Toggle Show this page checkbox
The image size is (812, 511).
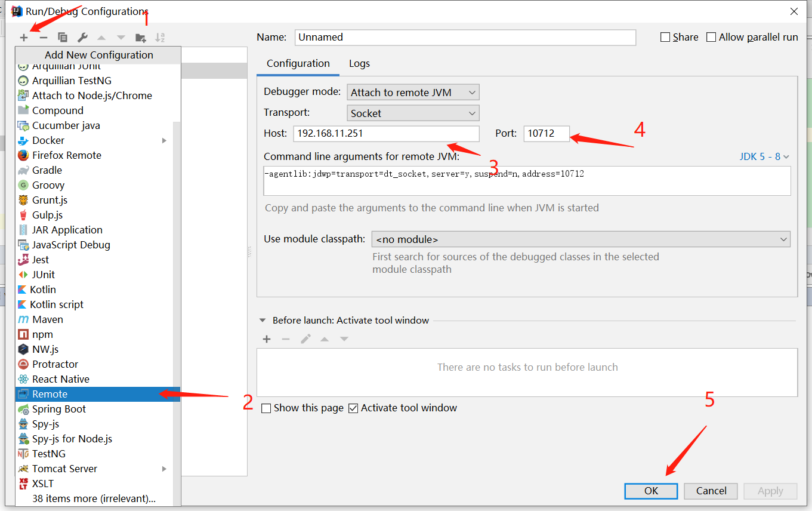coord(266,408)
